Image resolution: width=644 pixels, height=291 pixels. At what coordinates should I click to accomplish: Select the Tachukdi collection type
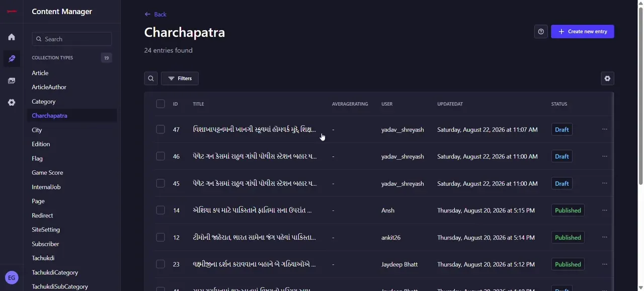[x=43, y=258]
